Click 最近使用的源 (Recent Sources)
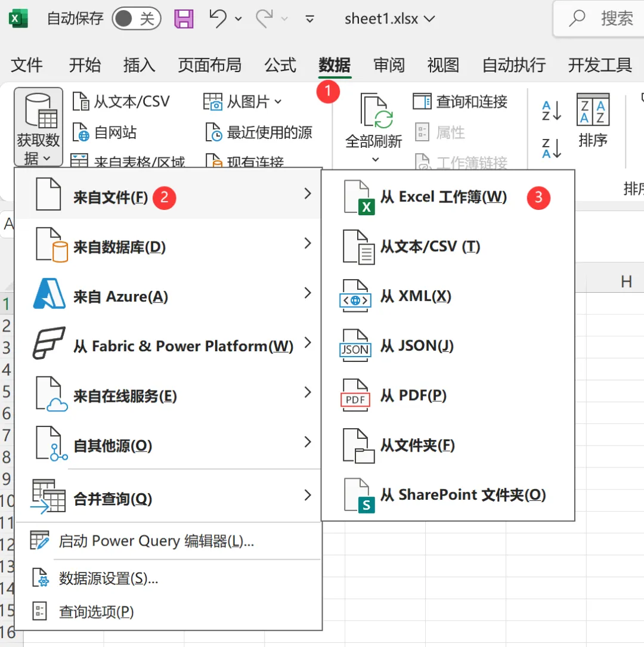The width and height of the screenshot is (644, 647). coord(259,132)
